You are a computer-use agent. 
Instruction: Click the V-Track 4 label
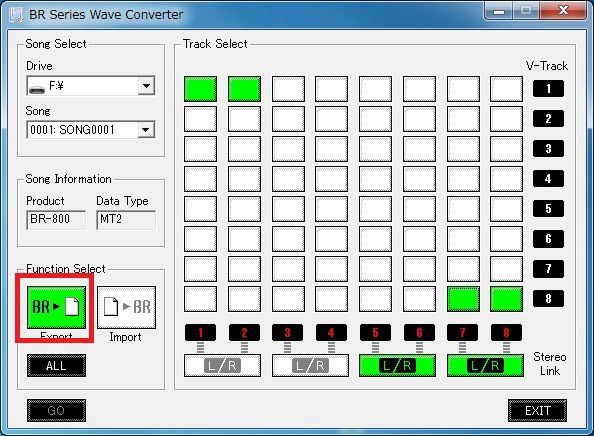pyautogui.click(x=548, y=178)
